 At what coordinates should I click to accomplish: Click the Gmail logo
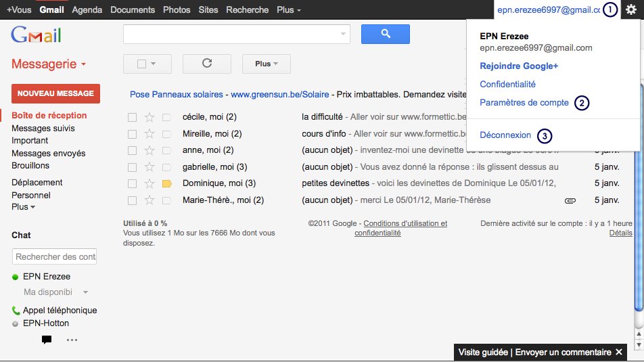(x=36, y=35)
